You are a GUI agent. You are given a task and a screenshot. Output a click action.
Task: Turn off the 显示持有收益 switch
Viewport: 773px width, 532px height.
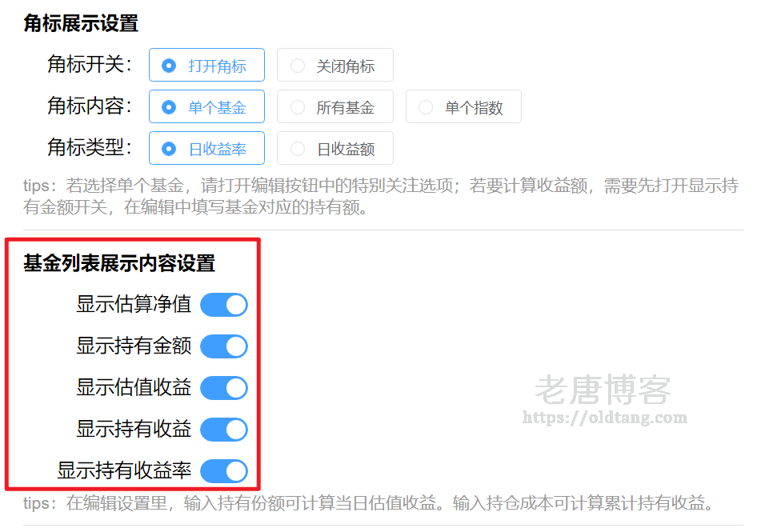tap(224, 430)
